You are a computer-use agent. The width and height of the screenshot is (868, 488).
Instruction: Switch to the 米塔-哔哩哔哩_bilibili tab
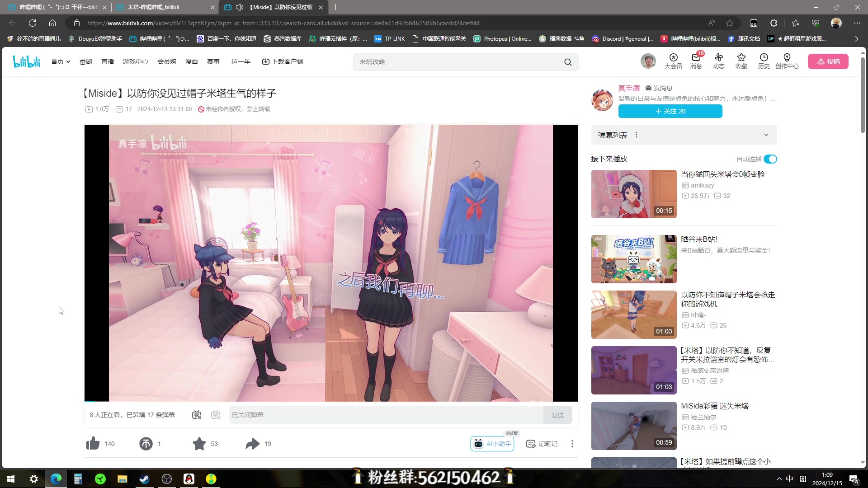(x=165, y=7)
